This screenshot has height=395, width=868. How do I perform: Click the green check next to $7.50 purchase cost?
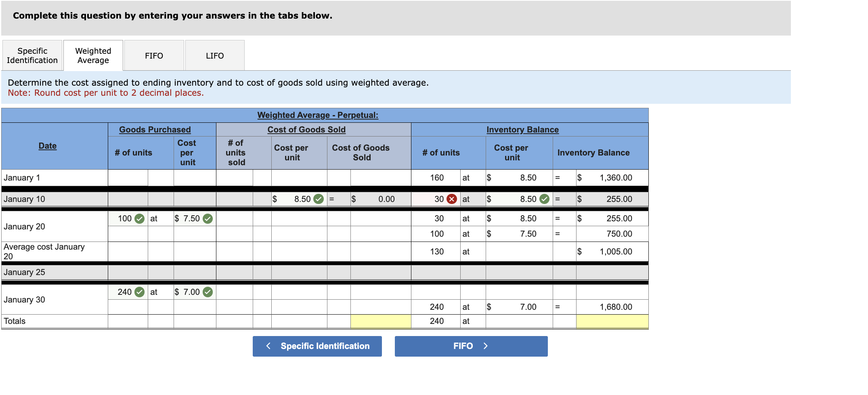point(208,219)
